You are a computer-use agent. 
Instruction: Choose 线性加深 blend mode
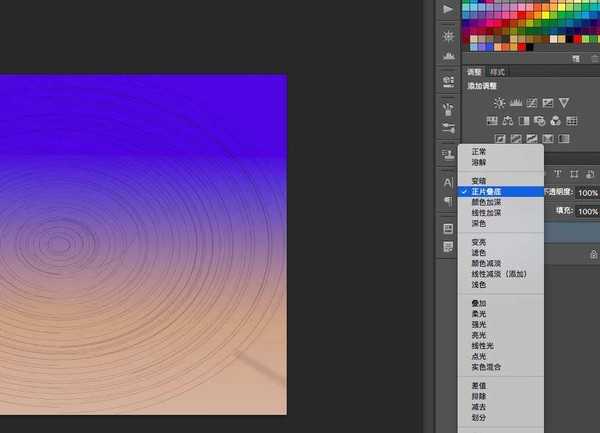(x=501, y=213)
